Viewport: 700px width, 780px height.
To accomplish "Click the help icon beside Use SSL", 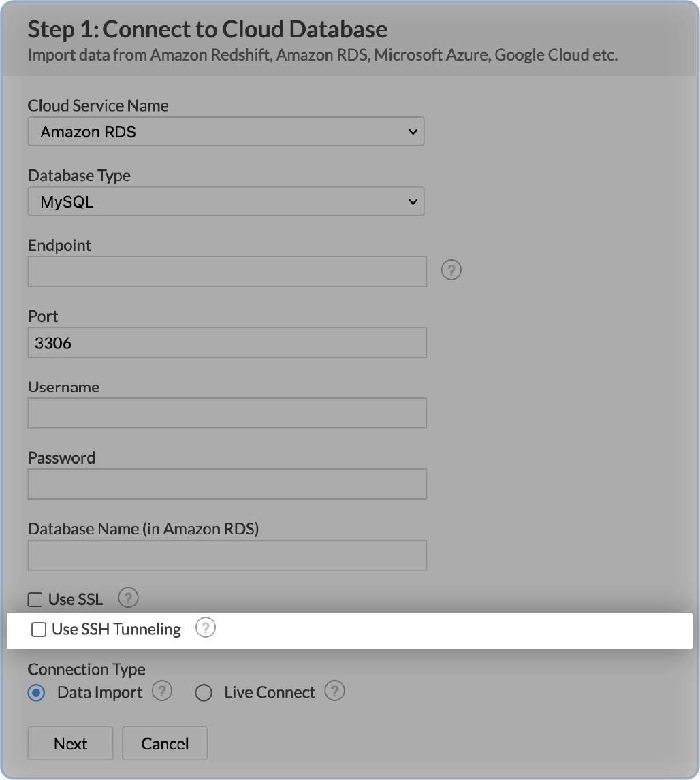I will [129, 598].
